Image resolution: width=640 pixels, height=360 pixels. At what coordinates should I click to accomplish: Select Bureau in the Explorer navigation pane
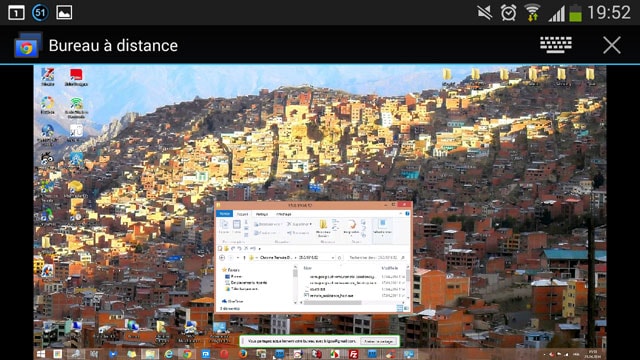[x=233, y=276]
